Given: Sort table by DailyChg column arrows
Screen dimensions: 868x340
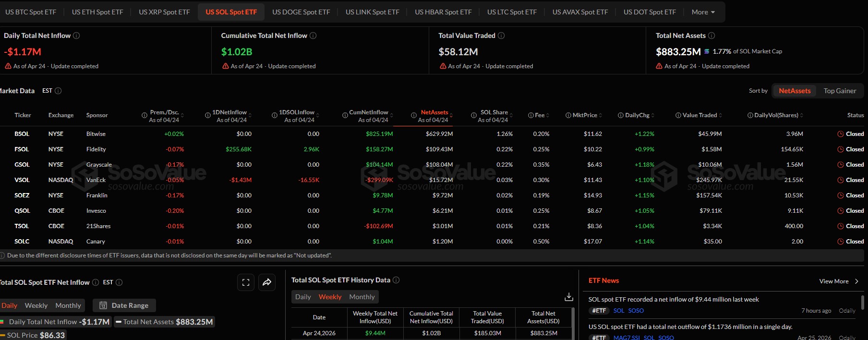Looking at the screenshot, I should (x=653, y=115).
